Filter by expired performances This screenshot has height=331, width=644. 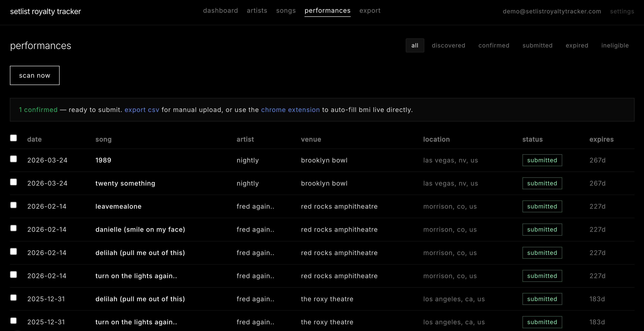577,45
